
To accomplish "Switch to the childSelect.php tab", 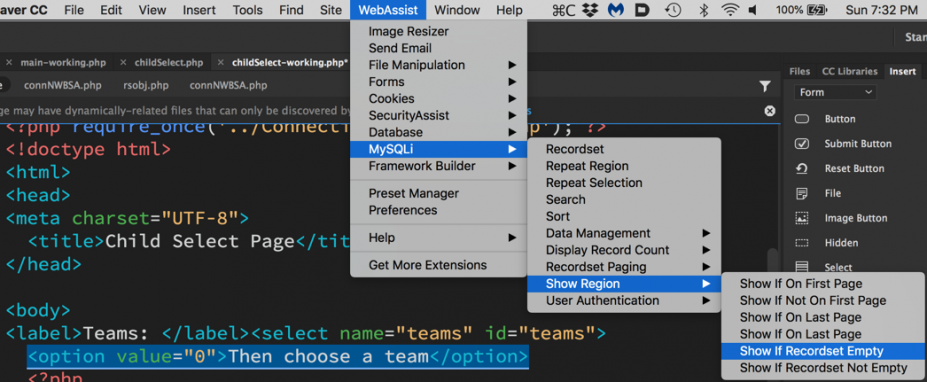I will pyautogui.click(x=168, y=63).
